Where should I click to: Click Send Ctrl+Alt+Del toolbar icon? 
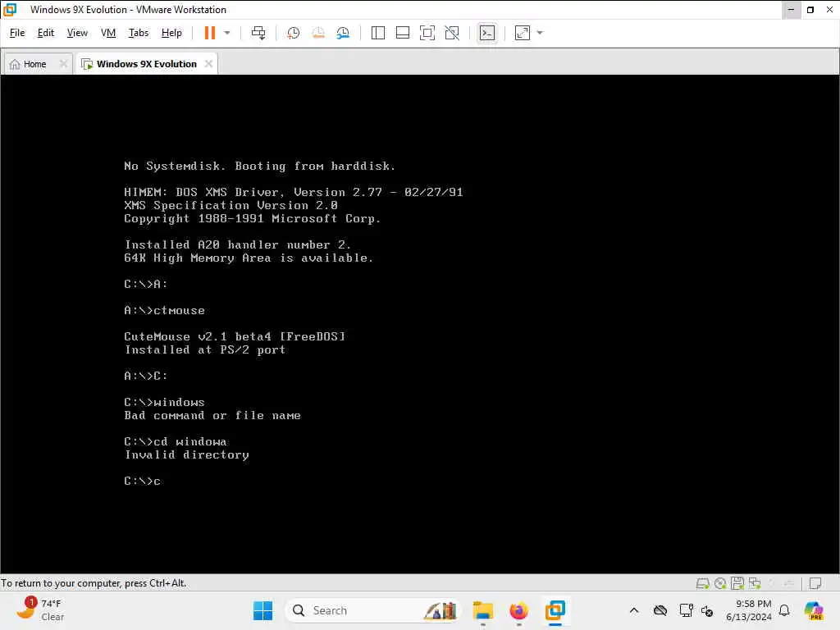pos(258,33)
